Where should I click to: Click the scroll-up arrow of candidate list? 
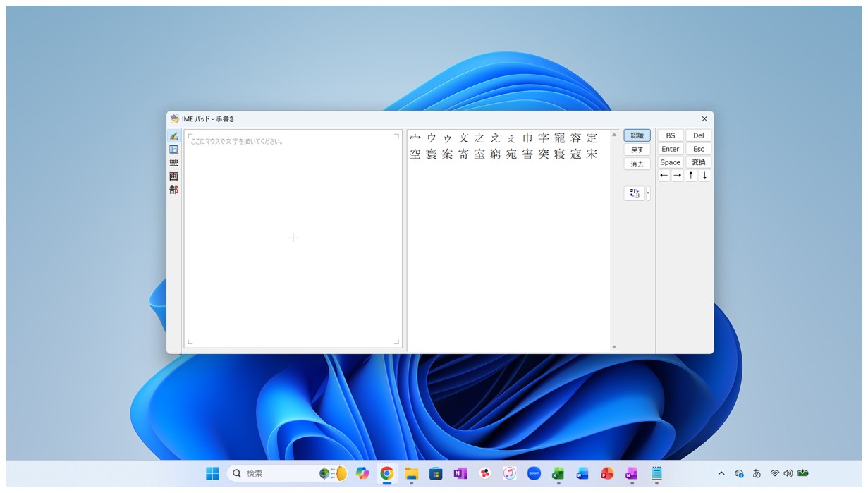pyautogui.click(x=614, y=135)
